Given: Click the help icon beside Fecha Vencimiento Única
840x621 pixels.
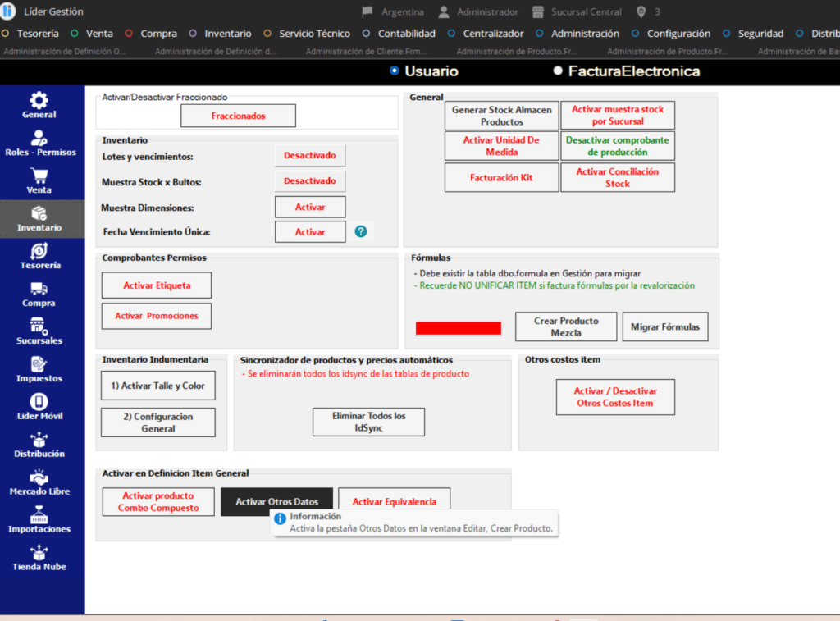Looking at the screenshot, I should 361,231.
